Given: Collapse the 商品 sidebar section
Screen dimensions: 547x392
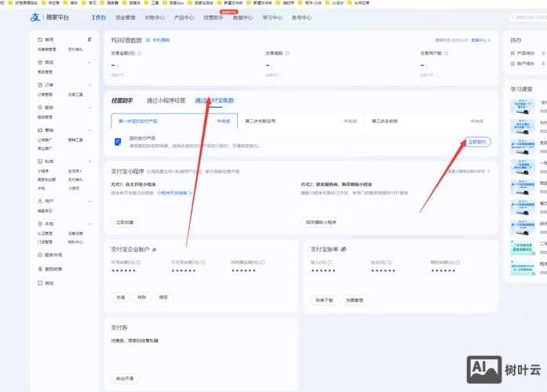Looking at the screenshot, I should pyautogui.click(x=89, y=63).
